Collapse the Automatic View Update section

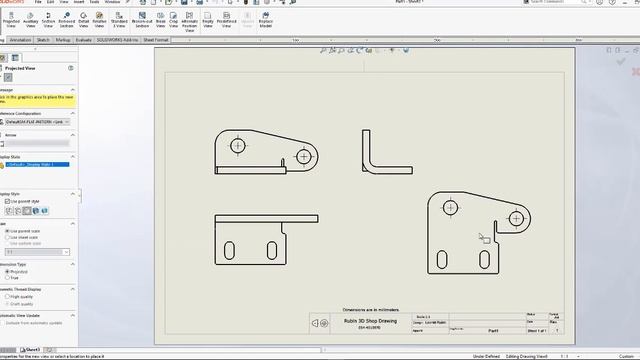point(73,316)
